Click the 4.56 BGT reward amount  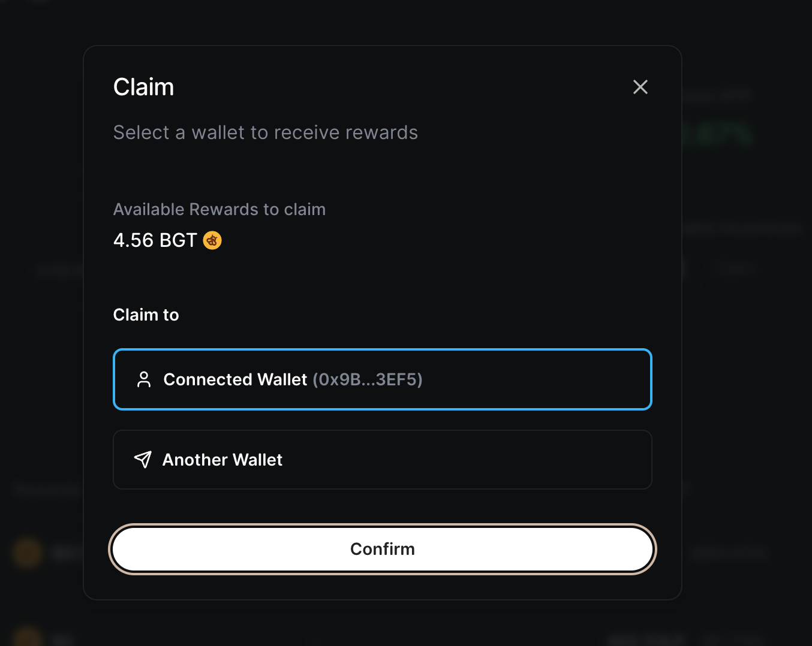pos(155,240)
